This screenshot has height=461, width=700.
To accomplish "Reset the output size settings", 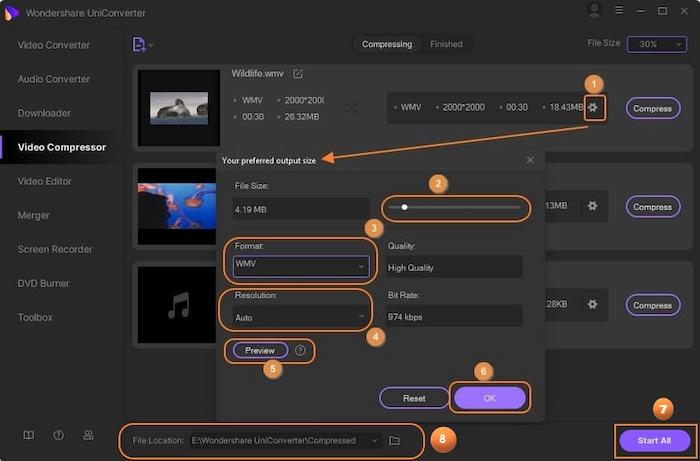I will [414, 398].
